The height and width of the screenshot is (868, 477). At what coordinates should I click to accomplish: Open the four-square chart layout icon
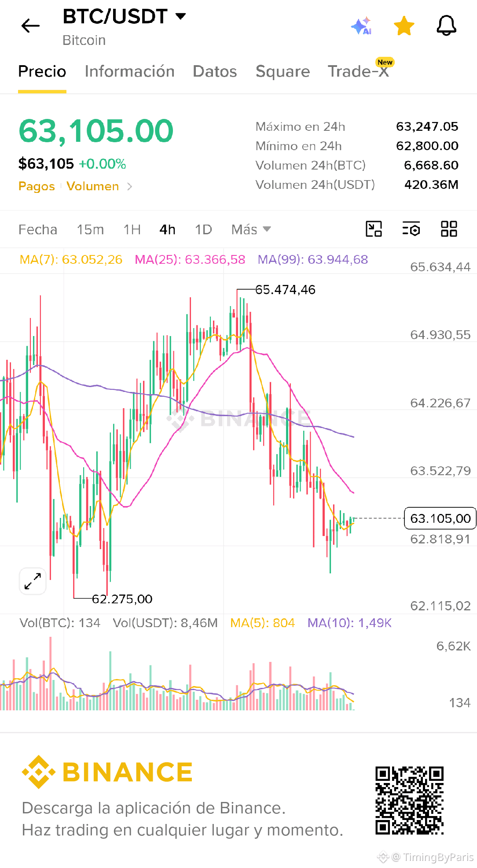click(449, 229)
